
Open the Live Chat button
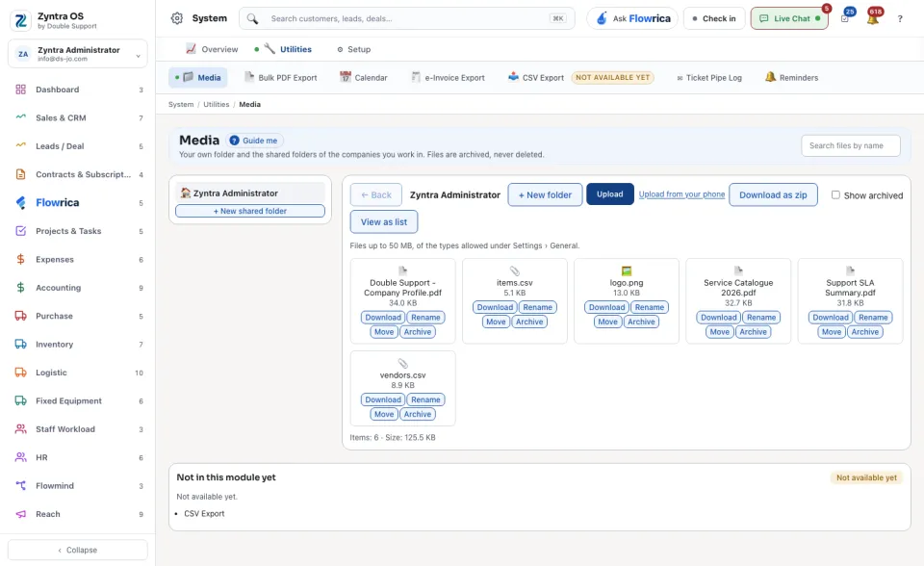click(789, 18)
